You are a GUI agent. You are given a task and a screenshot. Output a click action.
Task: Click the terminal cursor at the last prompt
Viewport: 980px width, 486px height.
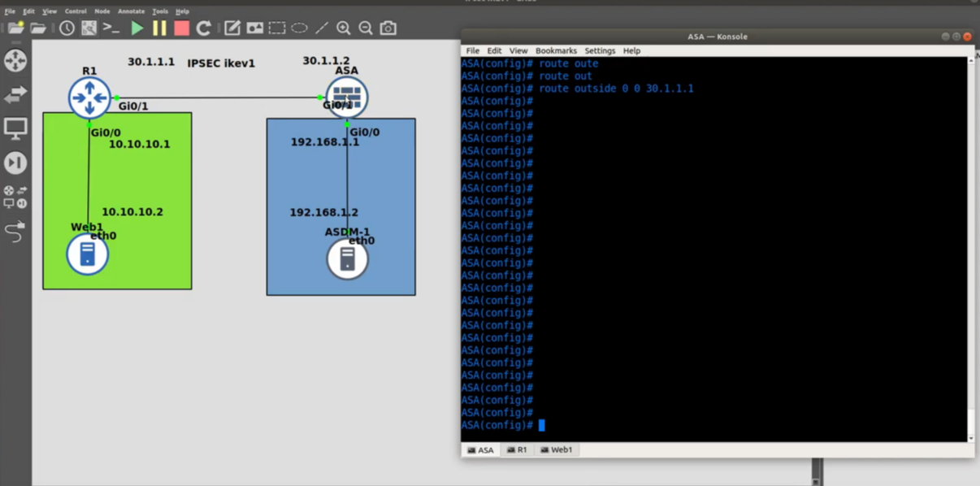(x=542, y=425)
